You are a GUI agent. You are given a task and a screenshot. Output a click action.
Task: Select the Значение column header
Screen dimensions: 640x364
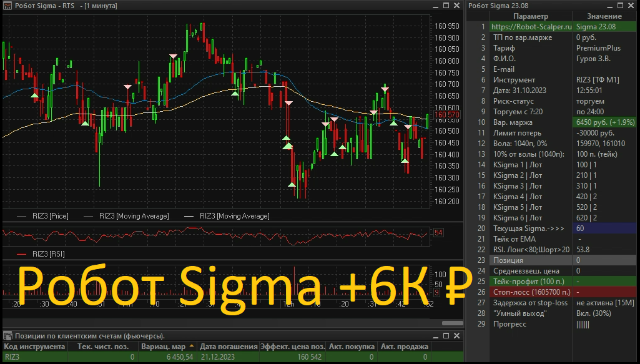(604, 16)
